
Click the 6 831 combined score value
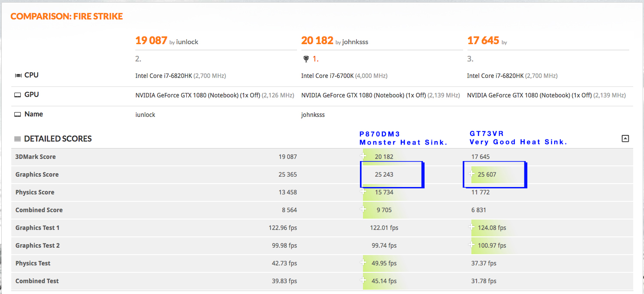coord(479,210)
